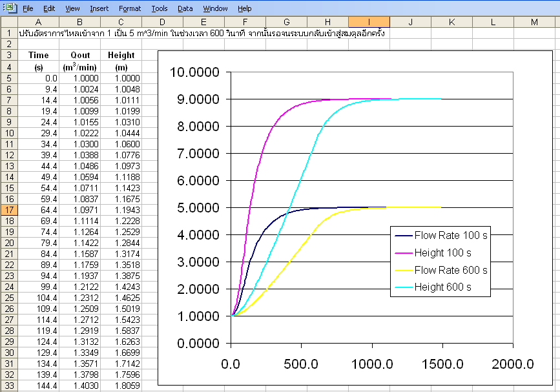Click the cyan legend line swatch
The width and height of the screenshot is (560, 392).
pyautogui.click(x=404, y=287)
